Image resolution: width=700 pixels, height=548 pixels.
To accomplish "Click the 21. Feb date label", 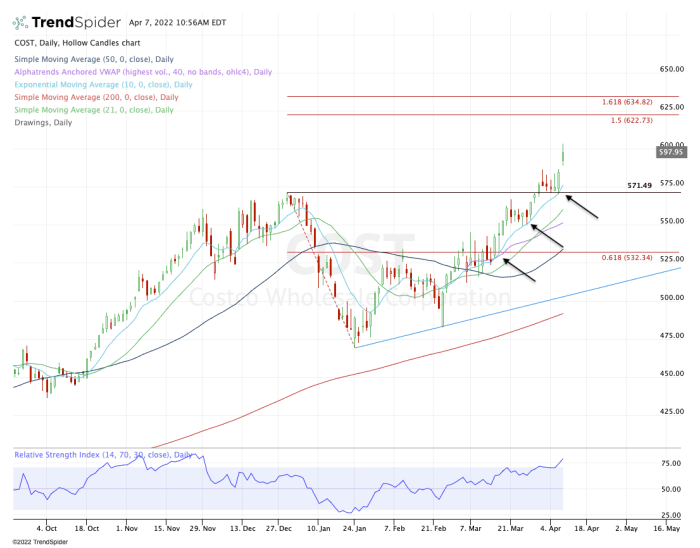I will (x=433, y=528).
